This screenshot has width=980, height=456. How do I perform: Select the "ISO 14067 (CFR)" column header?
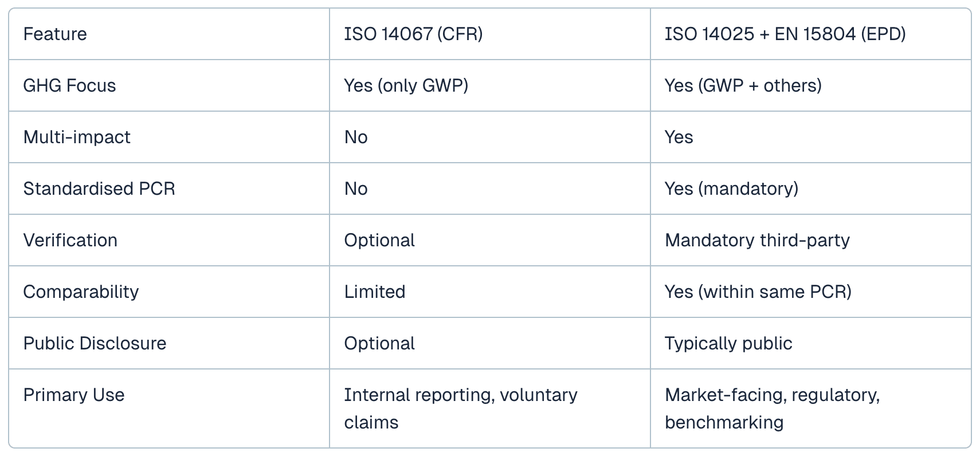tap(413, 34)
